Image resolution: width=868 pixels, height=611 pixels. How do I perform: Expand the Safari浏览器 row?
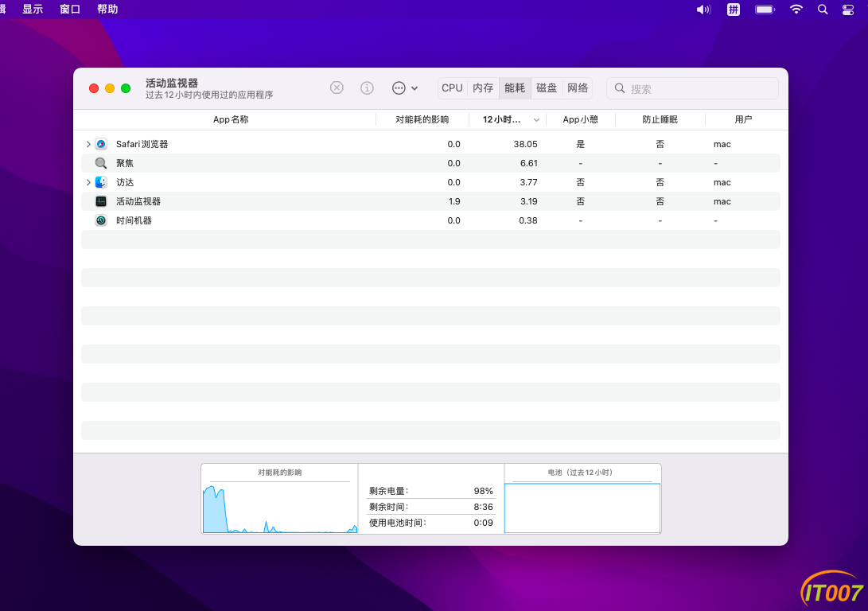(88, 144)
